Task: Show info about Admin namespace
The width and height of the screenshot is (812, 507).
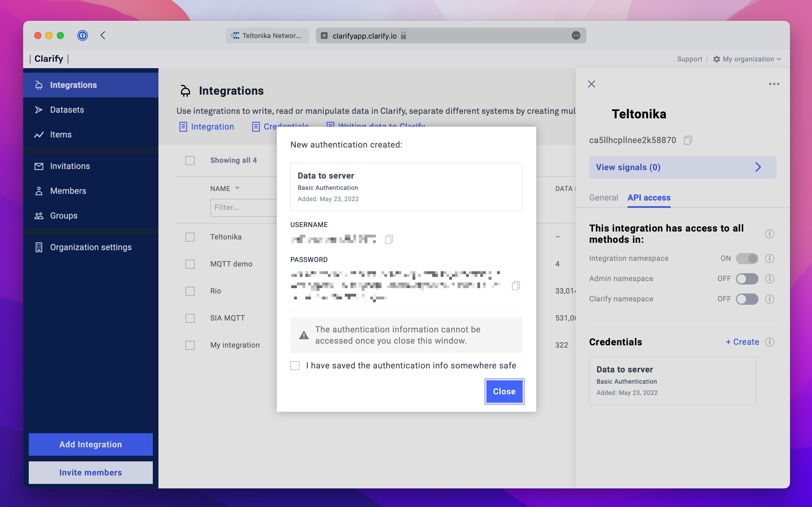Action: pyautogui.click(x=769, y=279)
